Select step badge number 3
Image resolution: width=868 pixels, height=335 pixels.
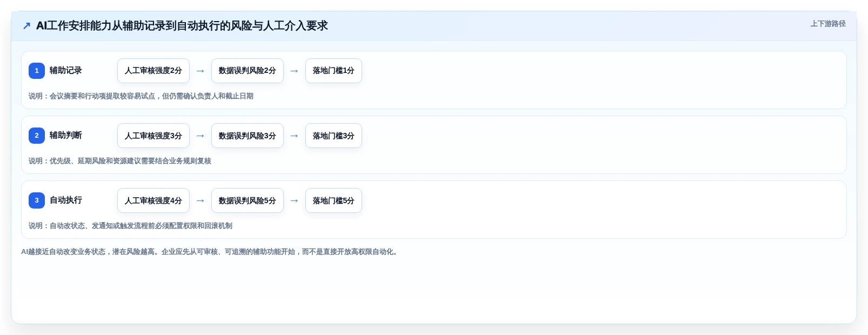click(37, 200)
